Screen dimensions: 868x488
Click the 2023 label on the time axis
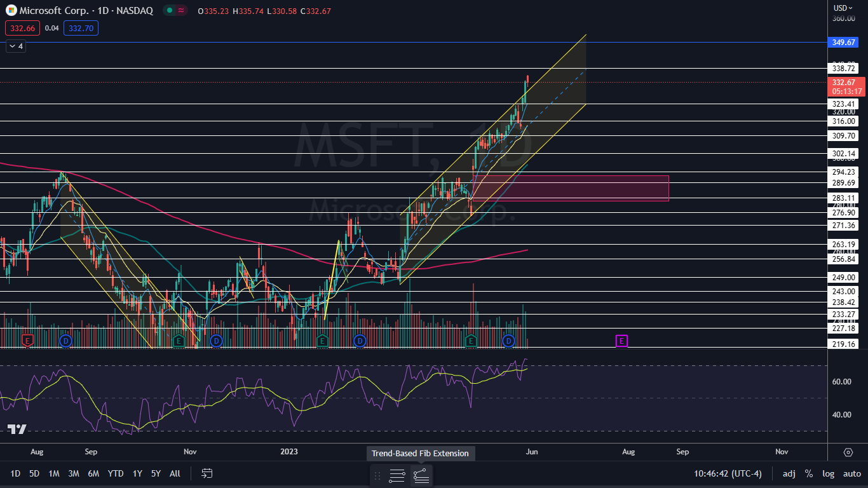pyautogui.click(x=289, y=452)
